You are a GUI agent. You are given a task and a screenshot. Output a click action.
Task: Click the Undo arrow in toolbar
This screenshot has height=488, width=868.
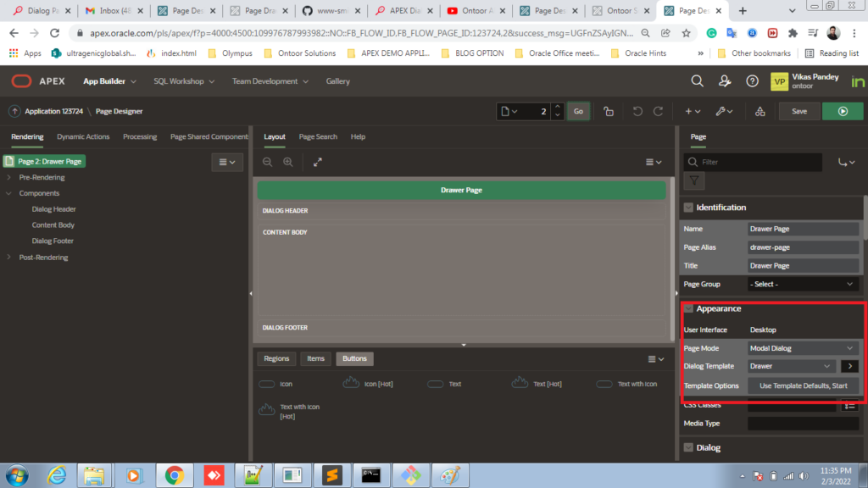(x=637, y=111)
